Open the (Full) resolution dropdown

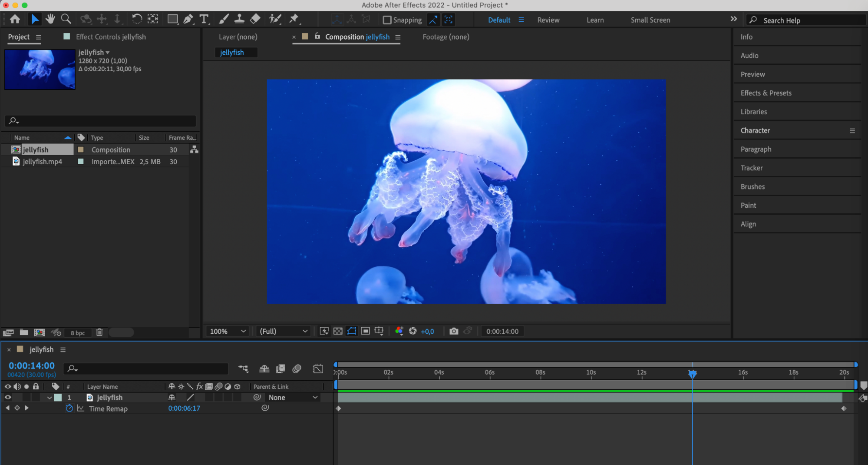tap(283, 331)
